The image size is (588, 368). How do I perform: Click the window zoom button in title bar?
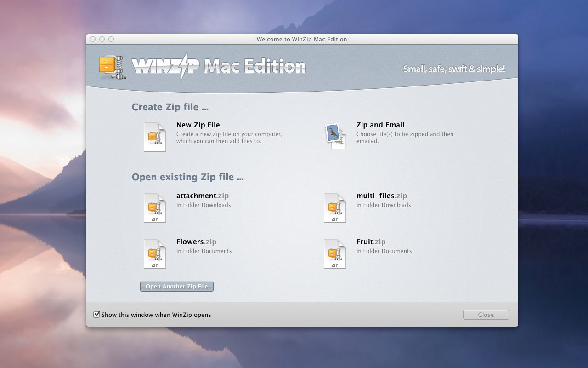[x=111, y=39]
